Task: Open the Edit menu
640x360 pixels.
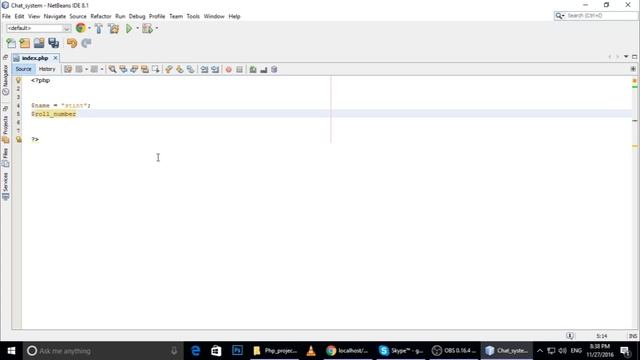Action: pos(19,16)
